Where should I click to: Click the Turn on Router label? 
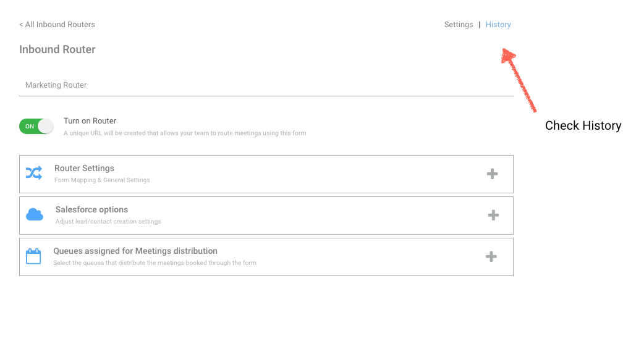[90, 121]
